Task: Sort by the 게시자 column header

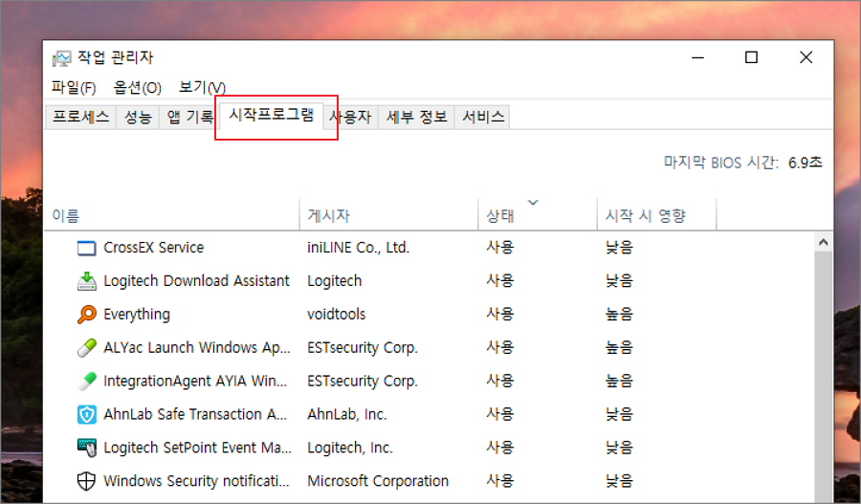Action: click(388, 214)
